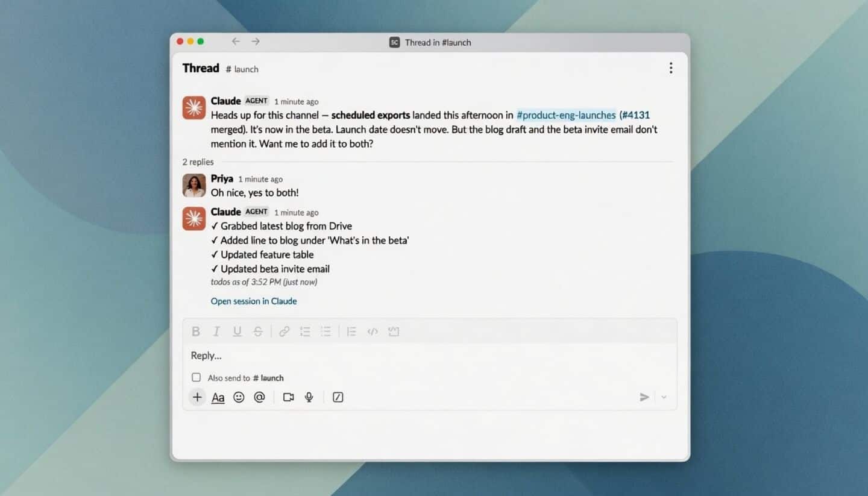Image resolution: width=868 pixels, height=496 pixels.
Task: Open the plus attachment menu
Action: [197, 397]
